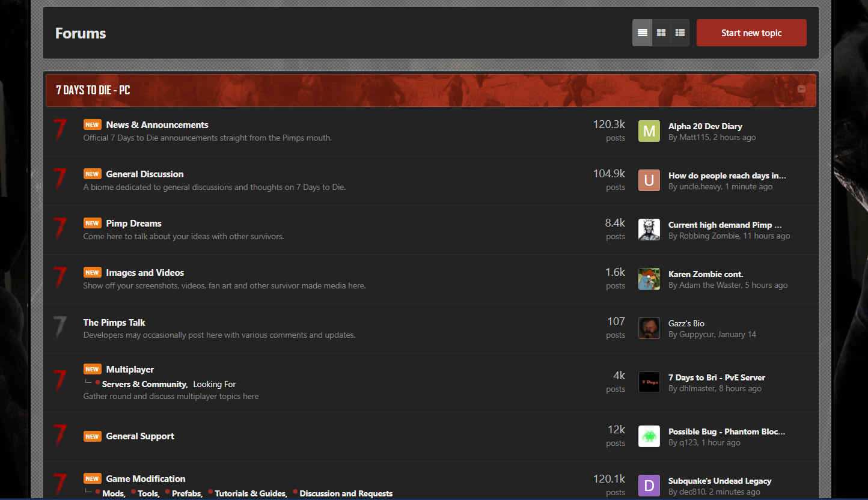Screen dimensions: 868x500
Task: Open the Pimp Dreams forum
Action: tap(133, 224)
